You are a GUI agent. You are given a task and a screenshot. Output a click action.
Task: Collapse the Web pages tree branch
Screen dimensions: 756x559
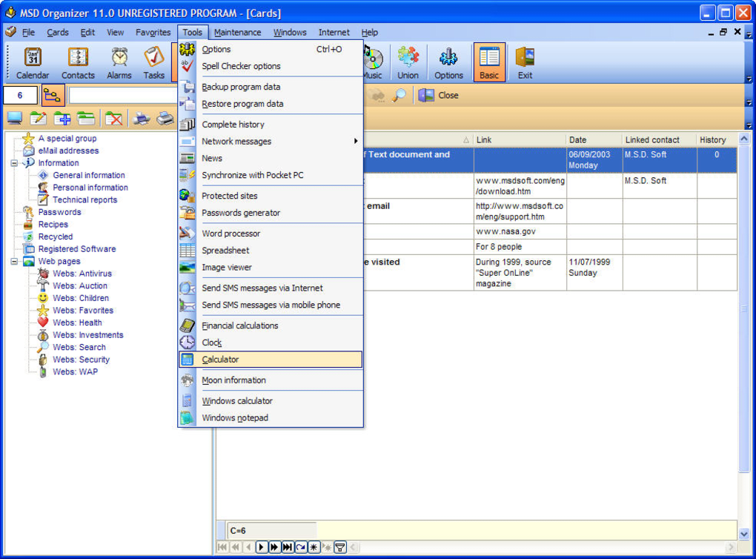pos(13,261)
